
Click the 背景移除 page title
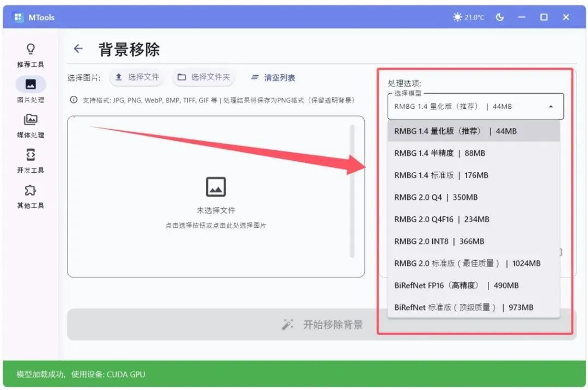[x=129, y=50]
